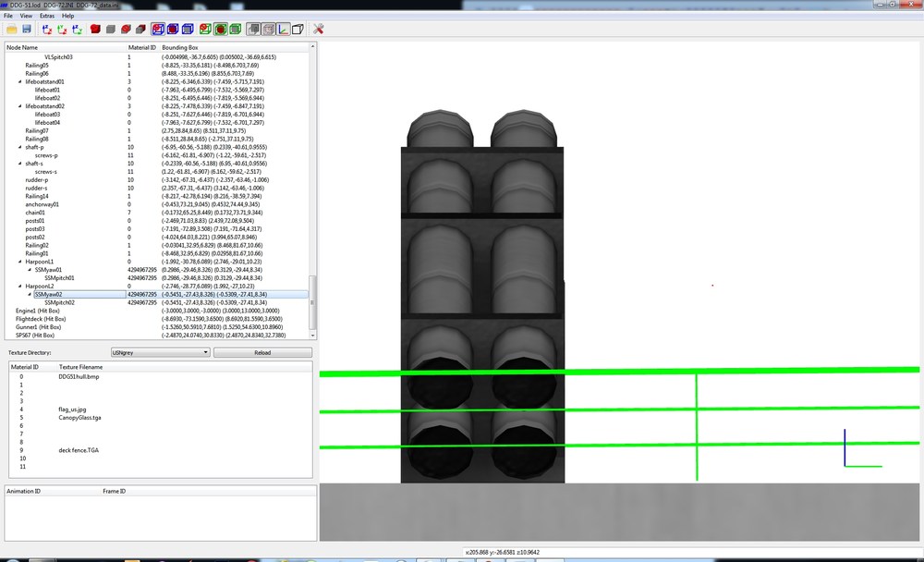Open the Extras menu
924x562 pixels.
click(x=47, y=16)
